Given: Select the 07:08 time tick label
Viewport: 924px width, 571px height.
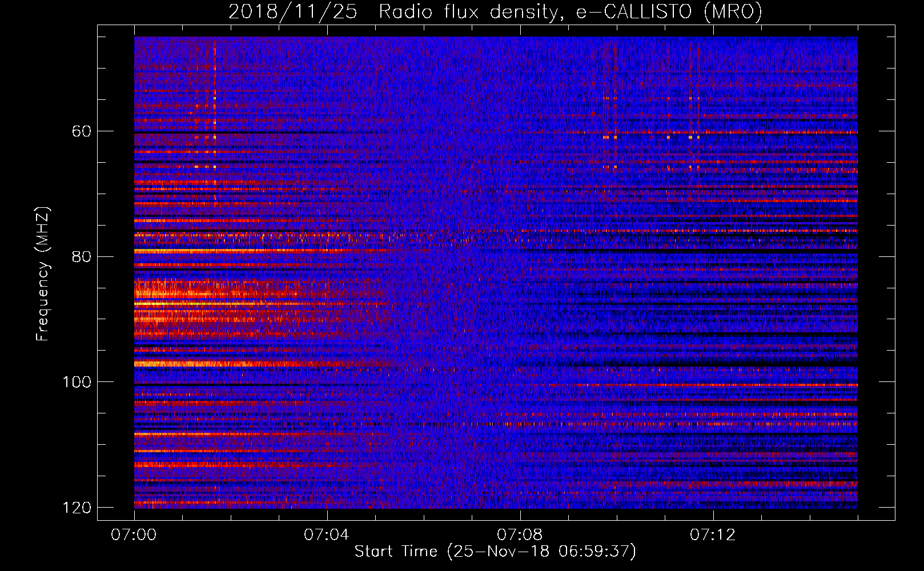Looking at the screenshot, I should pyautogui.click(x=520, y=535).
